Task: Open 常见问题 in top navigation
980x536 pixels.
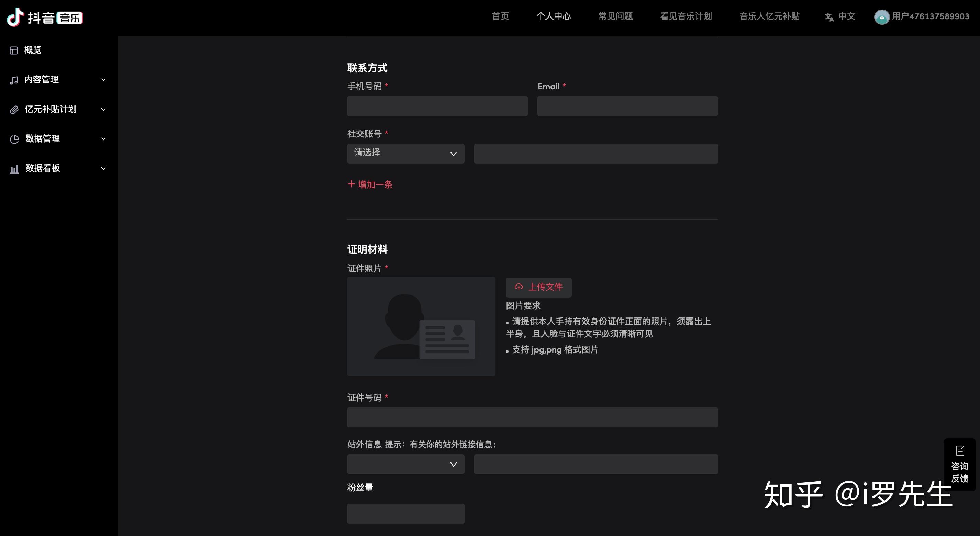Action: coord(615,16)
